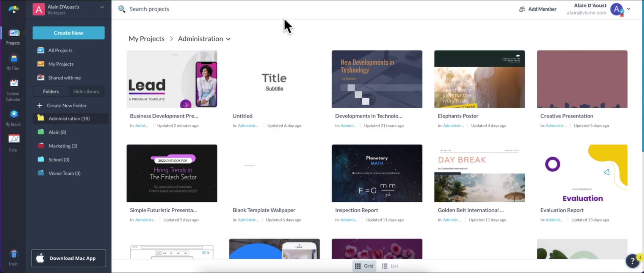Click the alain@visme.com email text

coord(586,13)
